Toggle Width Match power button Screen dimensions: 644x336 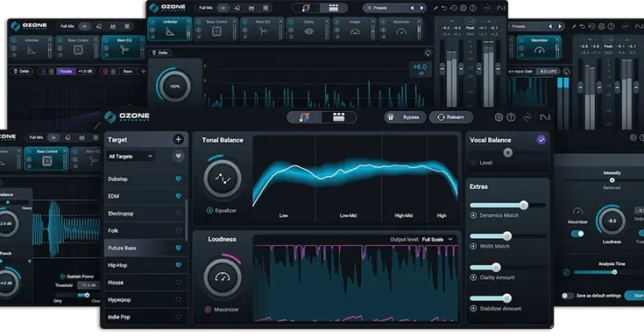pyautogui.click(x=473, y=246)
